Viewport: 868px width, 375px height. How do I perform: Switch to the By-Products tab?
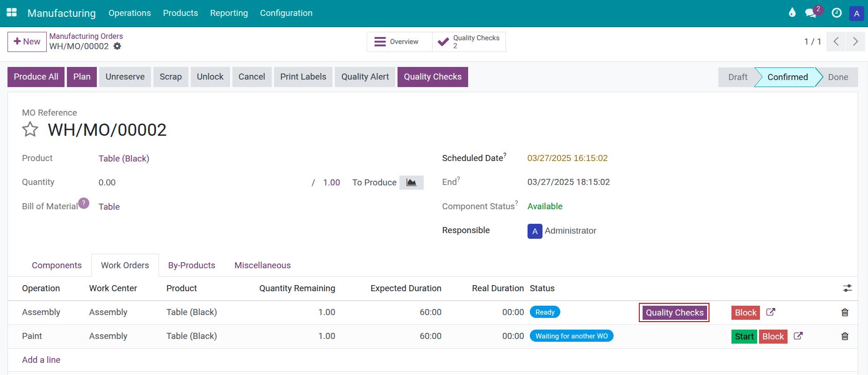coord(192,265)
